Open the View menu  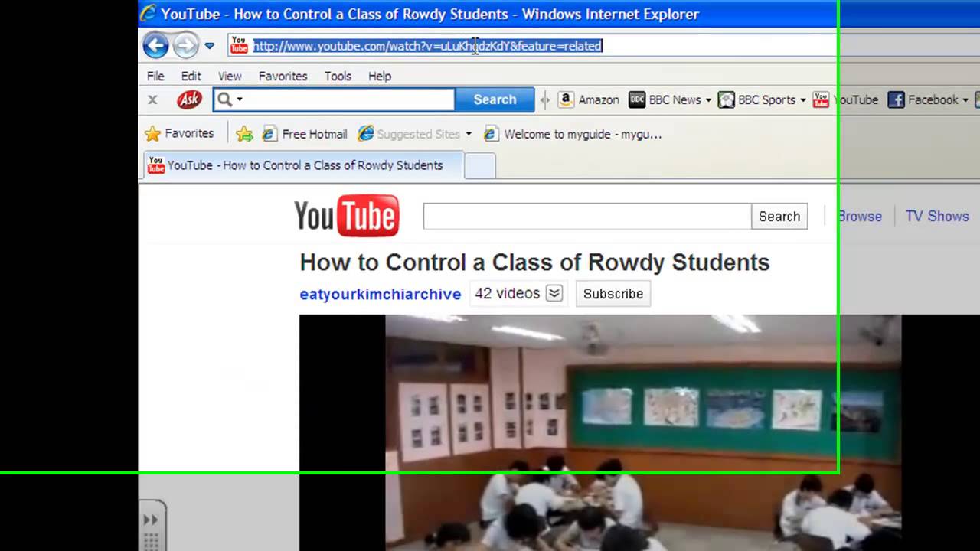pyautogui.click(x=230, y=76)
